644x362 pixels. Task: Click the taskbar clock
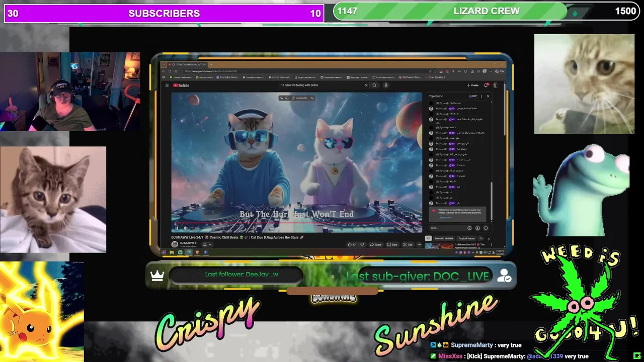tap(500, 252)
